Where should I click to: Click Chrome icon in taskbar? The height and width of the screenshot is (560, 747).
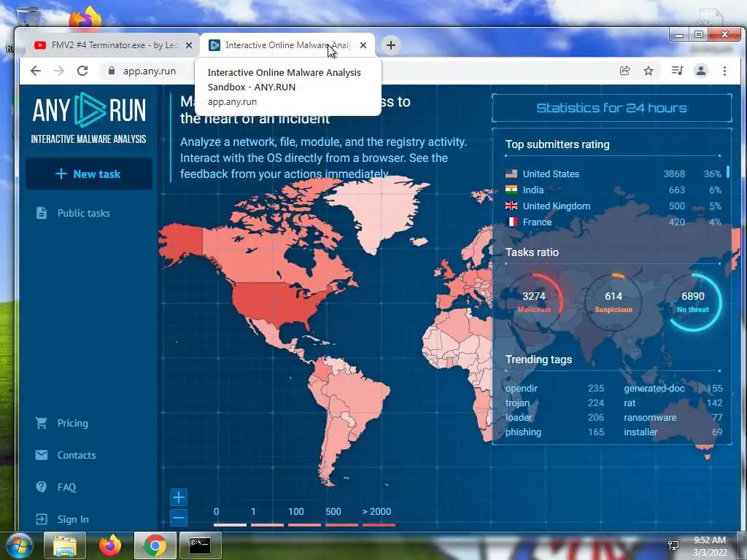[x=155, y=545]
